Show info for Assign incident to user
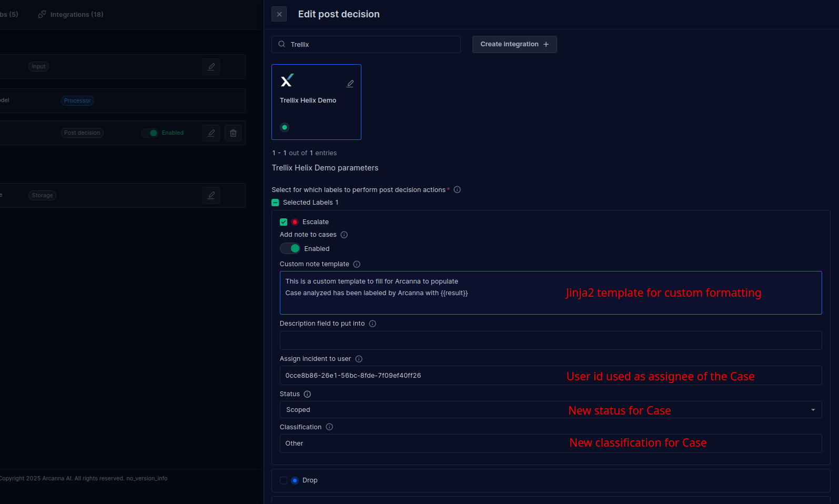Screen dimensions: 839x504 point(359,359)
